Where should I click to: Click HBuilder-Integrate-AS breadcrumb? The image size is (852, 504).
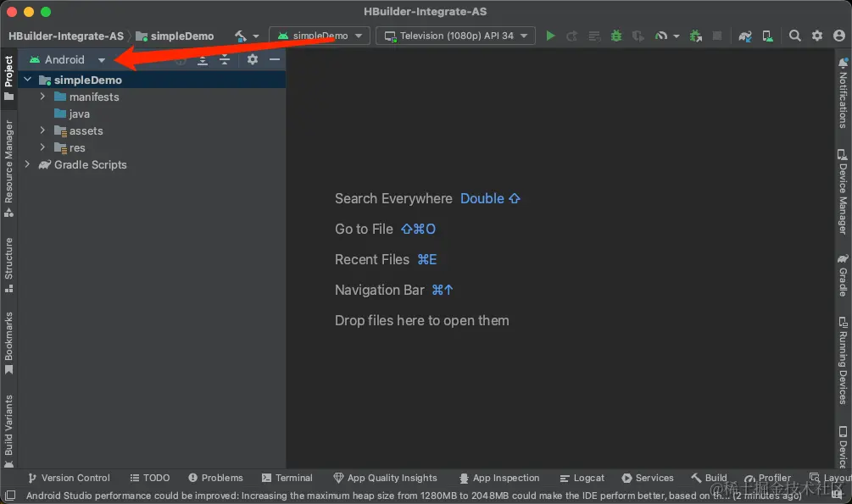[x=66, y=36]
